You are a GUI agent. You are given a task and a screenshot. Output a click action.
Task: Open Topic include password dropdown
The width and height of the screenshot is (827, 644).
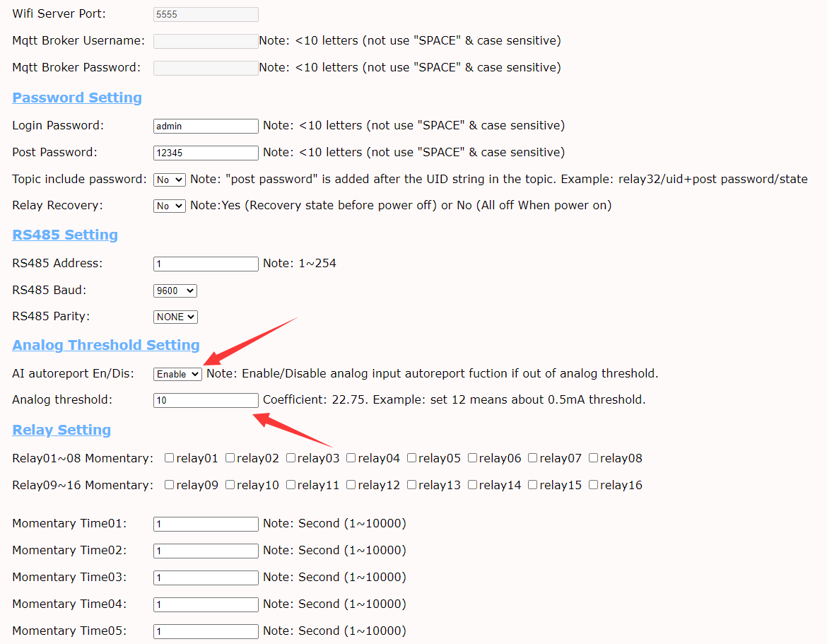click(169, 180)
